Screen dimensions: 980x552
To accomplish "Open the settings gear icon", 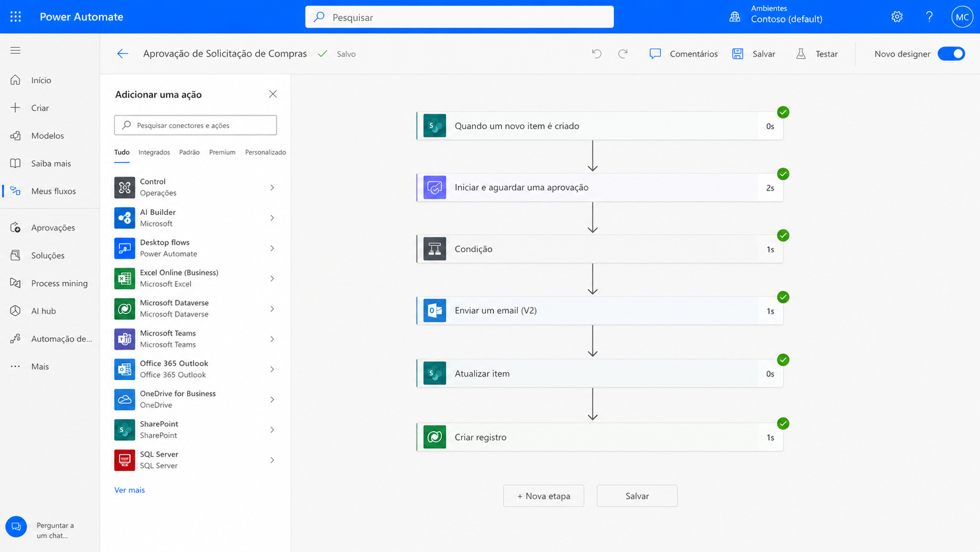I will (x=897, y=16).
